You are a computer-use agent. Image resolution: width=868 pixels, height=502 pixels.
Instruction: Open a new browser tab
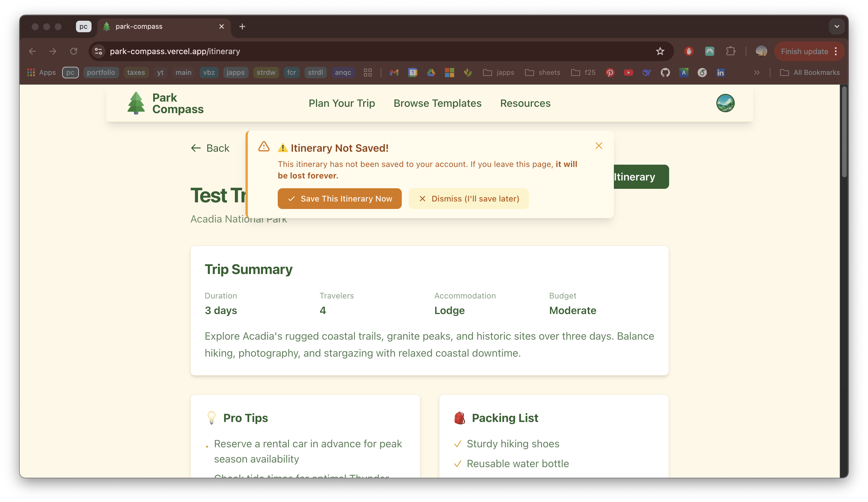click(242, 26)
